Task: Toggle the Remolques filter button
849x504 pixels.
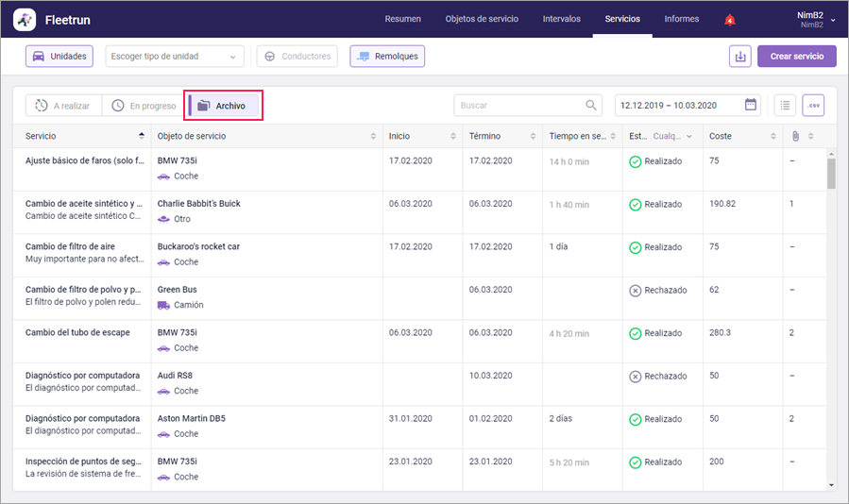Action: [387, 57]
